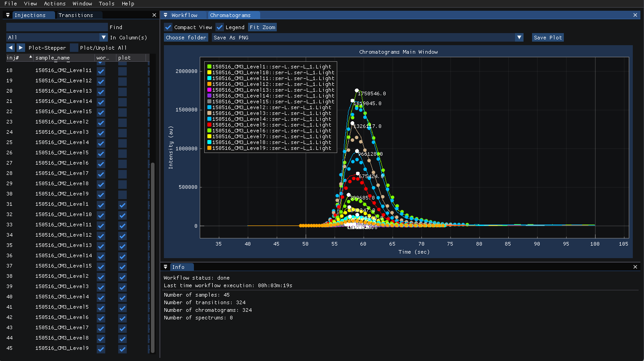Viewport: 644px width, 361px height.
Task: Click Number of chromatograms: 324 text
Action: pyautogui.click(x=208, y=310)
